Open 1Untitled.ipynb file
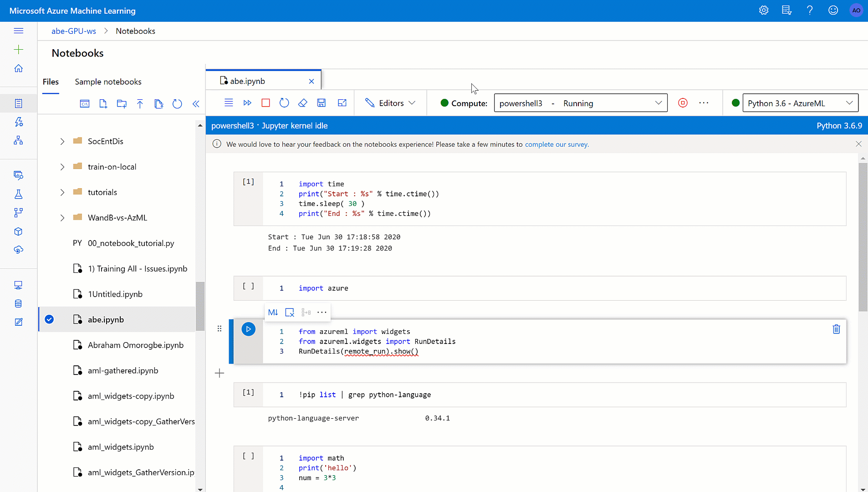Image resolution: width=868 pixels, height=492 pixels. [x=115, y=294]
